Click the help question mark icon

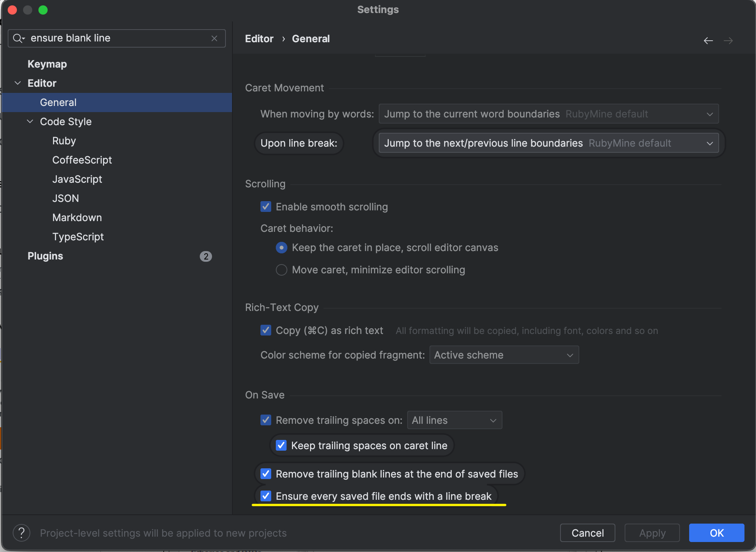click(22, 533)
